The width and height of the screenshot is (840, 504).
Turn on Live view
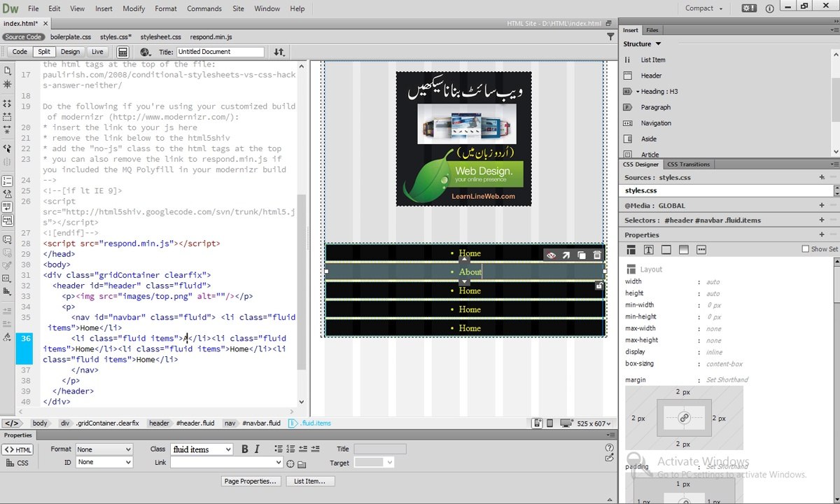[x=97, y=52]
